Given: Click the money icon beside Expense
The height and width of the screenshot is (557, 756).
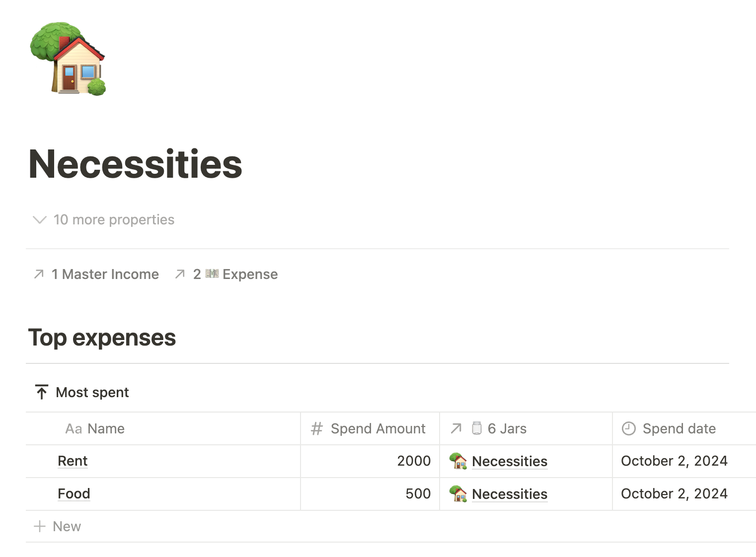Looking at the screenshot, I should (212, 274).
